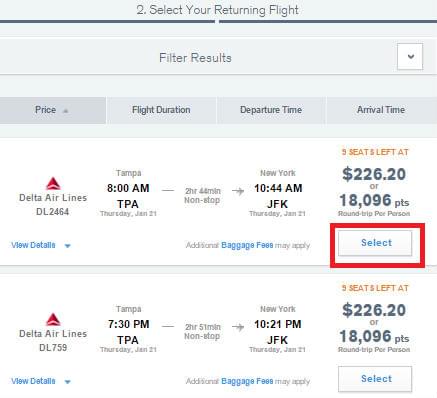The width and height of the screenshot is (437, 398).
Task: Click the arrow icon toward 10:44 AM arrival
Action: [x=238, y=191]
